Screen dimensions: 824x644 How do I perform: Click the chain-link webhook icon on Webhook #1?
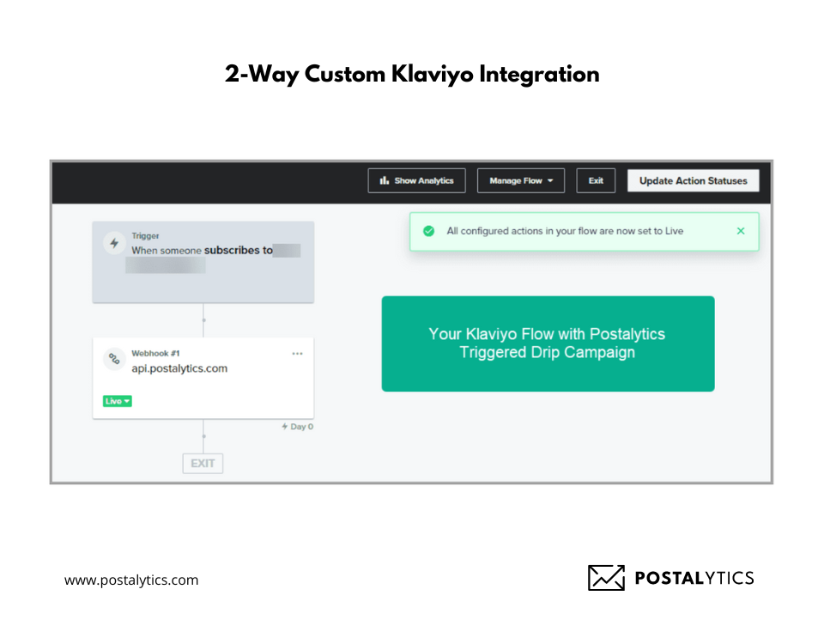click(x=113, y=359)
